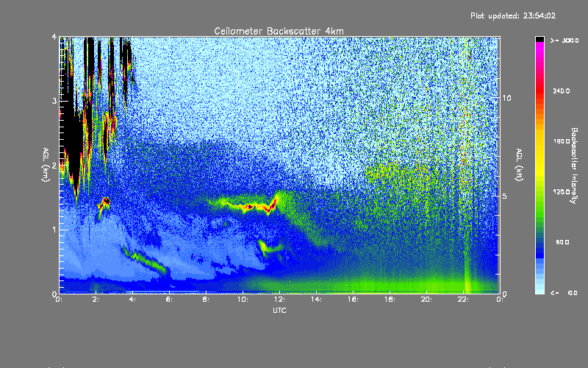Click the '<= 0.0' colorbar minimum label

coord(564,293)
